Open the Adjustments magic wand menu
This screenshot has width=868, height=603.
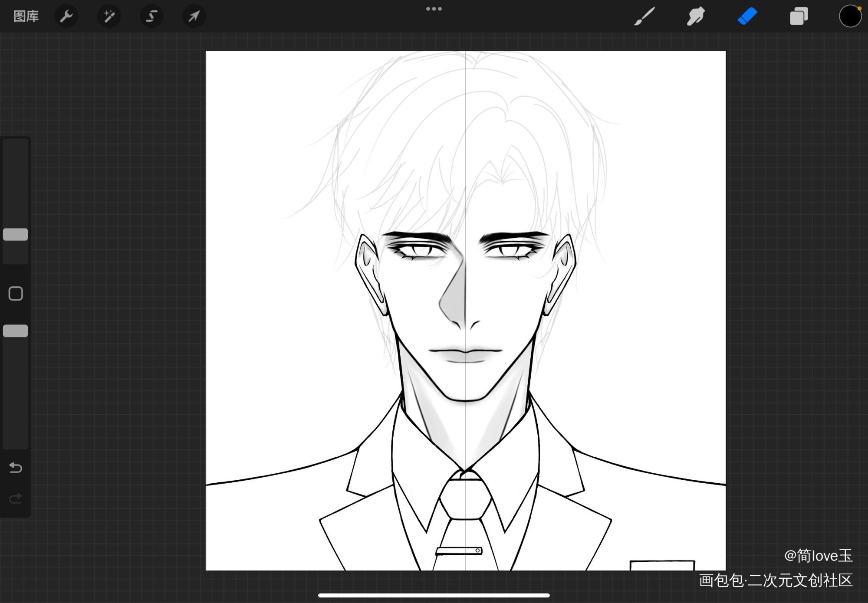(108, 16)
